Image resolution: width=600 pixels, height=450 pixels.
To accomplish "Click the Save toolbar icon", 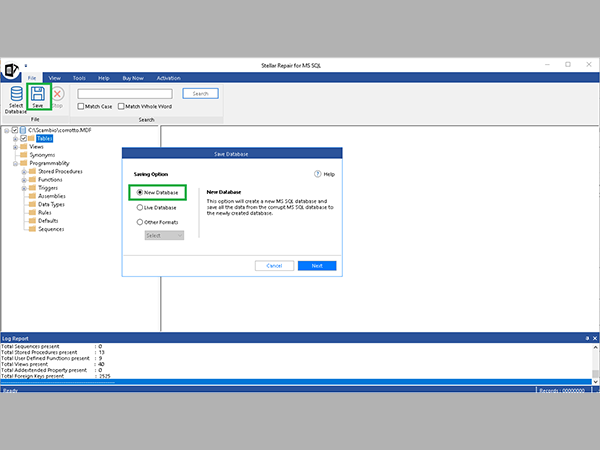I will click(x=38, y=93).
